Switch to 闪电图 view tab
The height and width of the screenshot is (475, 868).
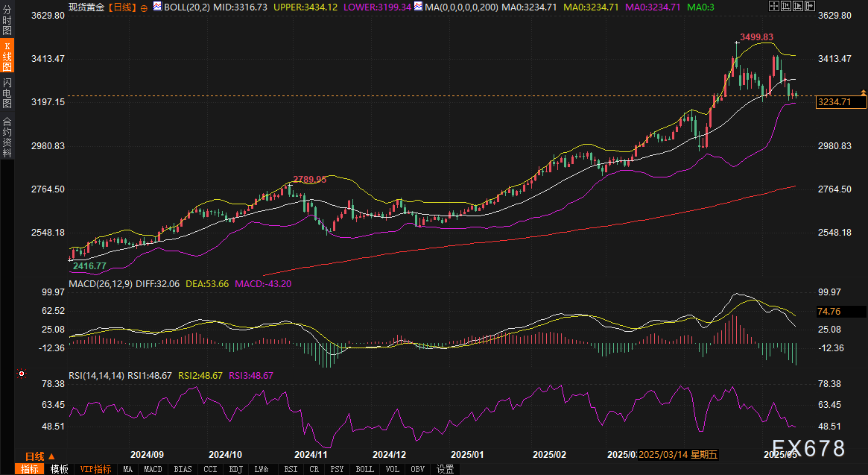[7, 93]
